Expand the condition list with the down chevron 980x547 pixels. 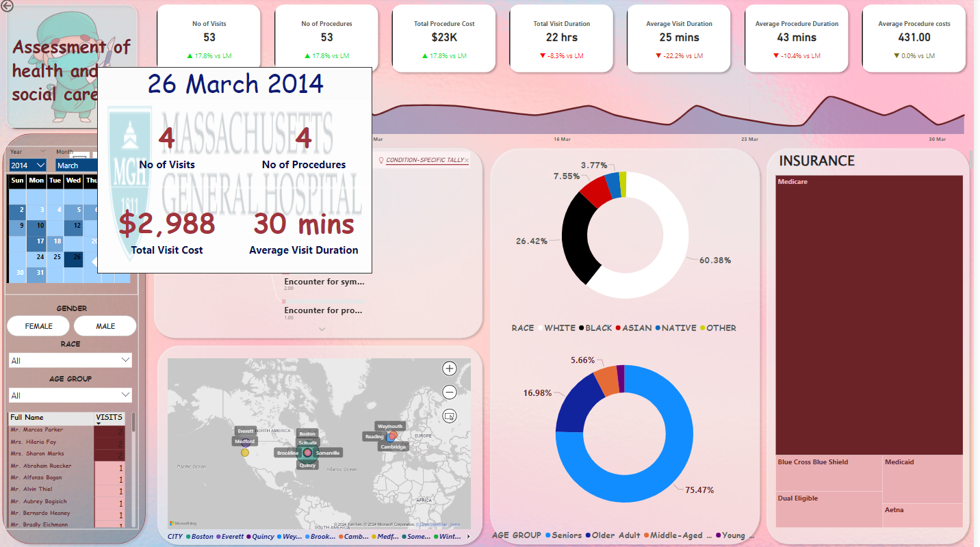pos(322,329)
